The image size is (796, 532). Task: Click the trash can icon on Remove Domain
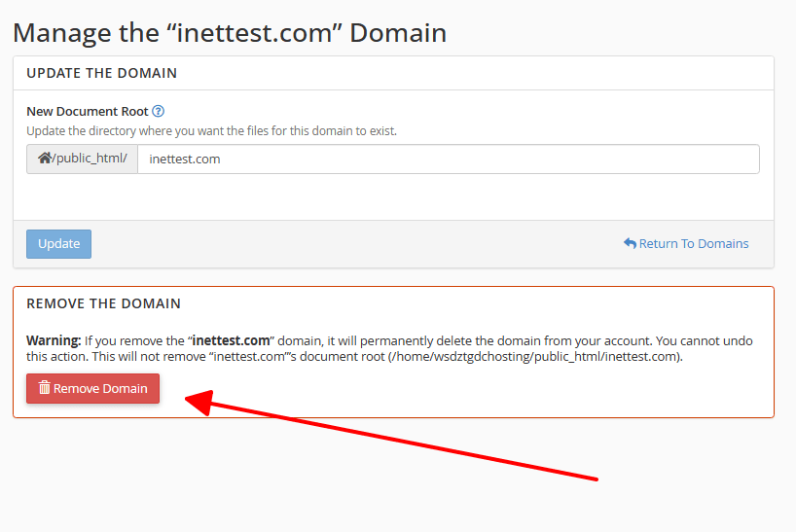(x=45, y=388)
